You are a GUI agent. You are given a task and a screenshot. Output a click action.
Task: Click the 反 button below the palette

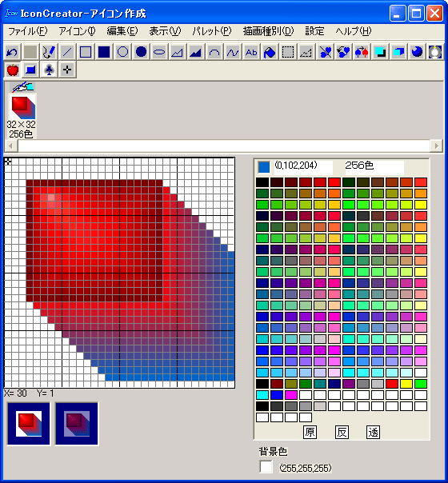point(342,432)
